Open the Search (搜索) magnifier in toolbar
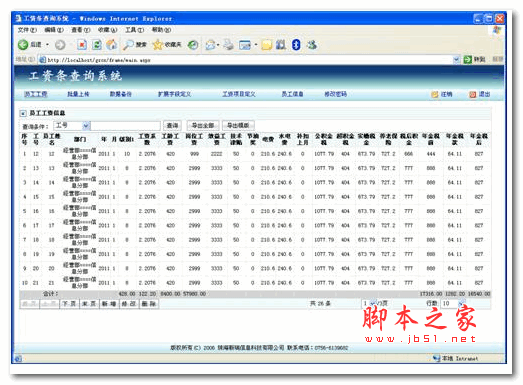523x385 pixels. click(135, 45)
